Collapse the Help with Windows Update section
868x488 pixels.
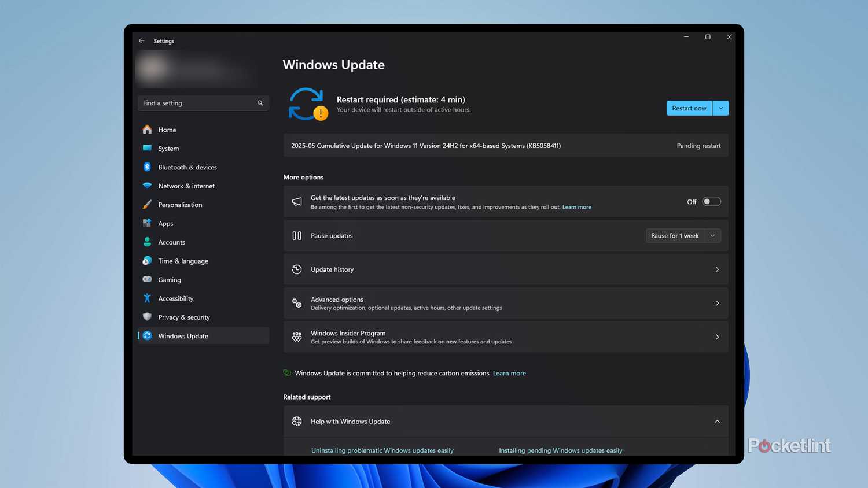pyautogui.click(x=717, y=421)
